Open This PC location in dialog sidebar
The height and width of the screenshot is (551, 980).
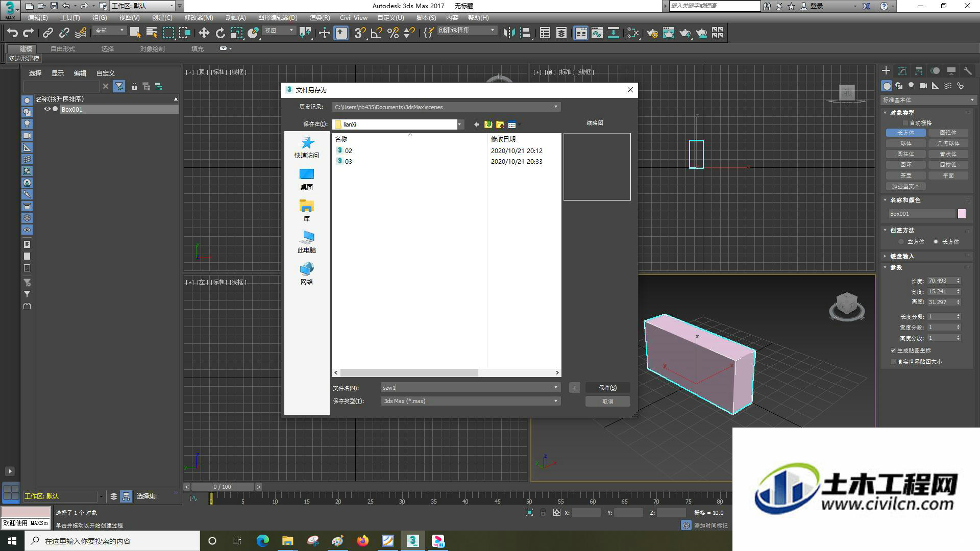point(306,242)
